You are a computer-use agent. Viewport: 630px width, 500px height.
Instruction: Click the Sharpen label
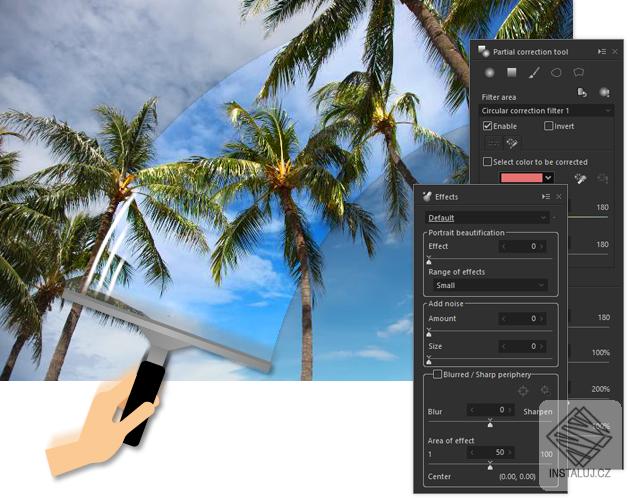(x=538, y=412)
